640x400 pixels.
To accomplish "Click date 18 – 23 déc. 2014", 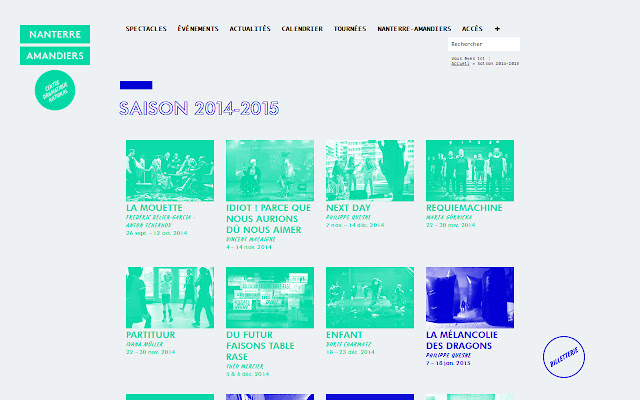I will tap(350, 352).
